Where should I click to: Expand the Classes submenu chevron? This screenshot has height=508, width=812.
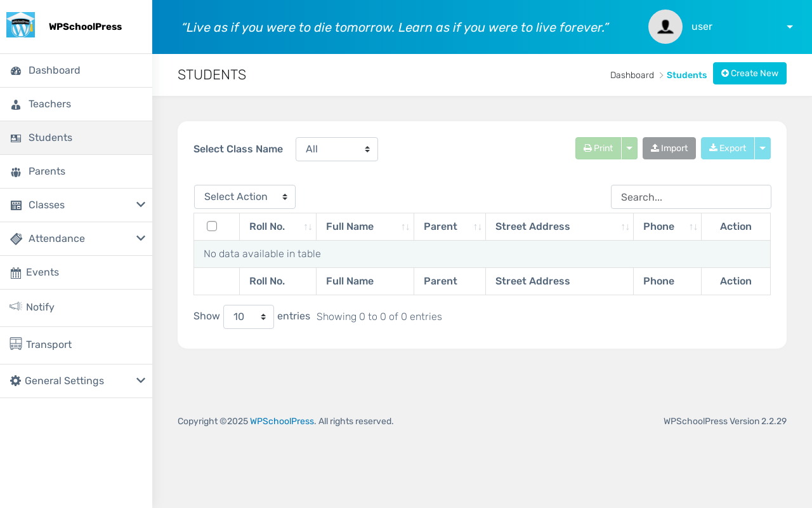pyautogui.click(x=141, y=204)
